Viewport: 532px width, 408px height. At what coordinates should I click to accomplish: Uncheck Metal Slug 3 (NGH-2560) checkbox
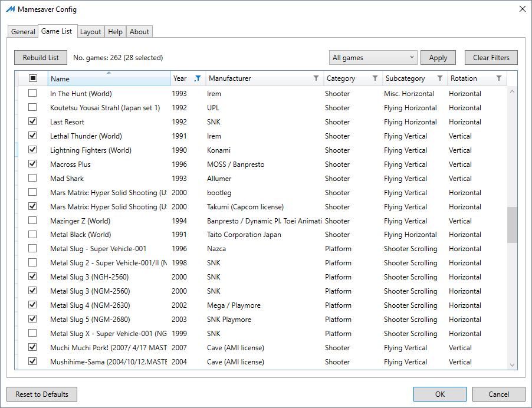point(32,277)
